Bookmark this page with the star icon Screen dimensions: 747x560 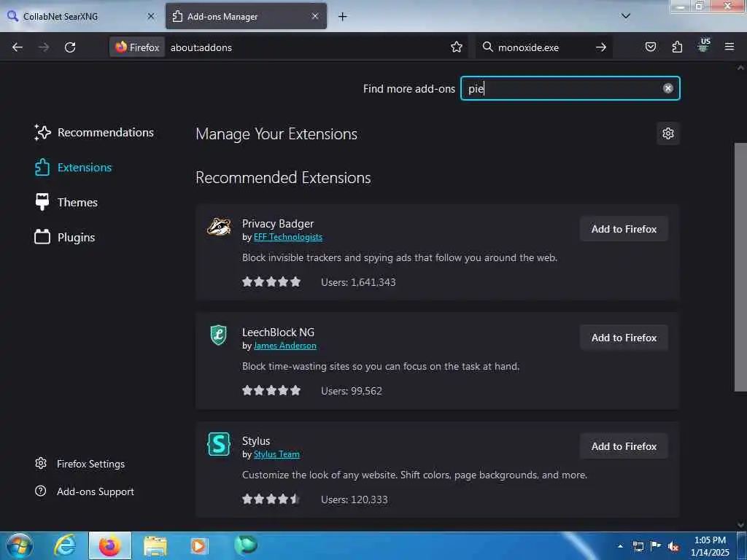coord(457,47)
